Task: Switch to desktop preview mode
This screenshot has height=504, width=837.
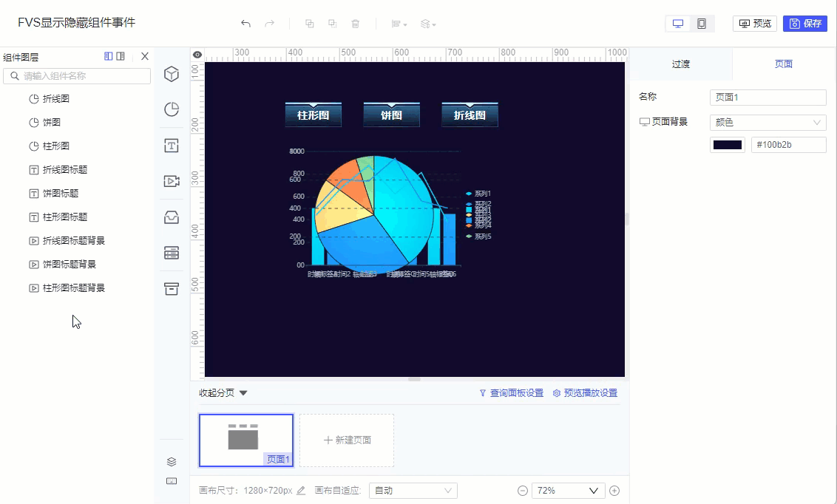Action: click(x=678, y=23)
